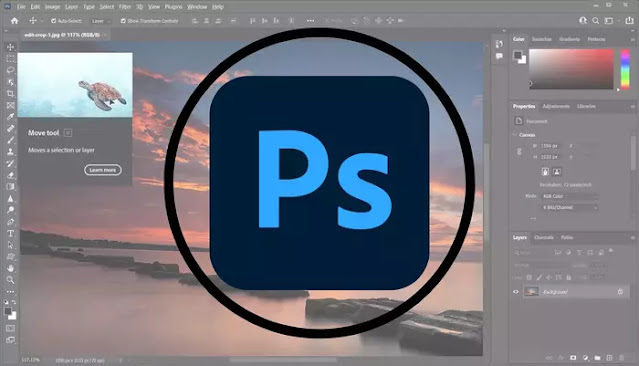Image resolution: width=639 pixels, height=366 pixels.
Task: Select the Move tool in the toolbar
Action: click(11, 47)
